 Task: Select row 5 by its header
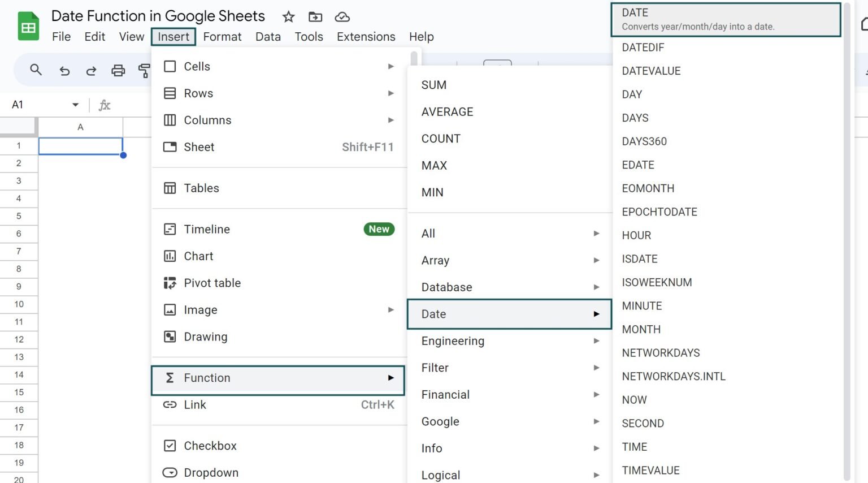pyautogui.click(x=19, y=216)
